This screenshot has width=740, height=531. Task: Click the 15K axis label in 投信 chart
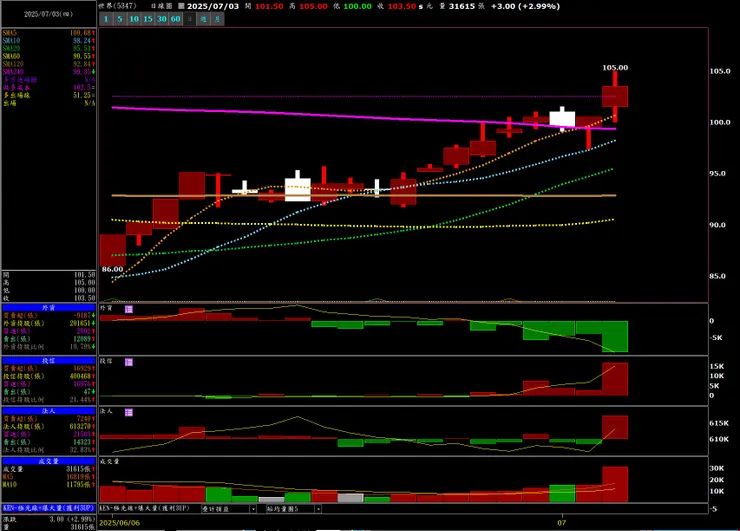point(716,366)
